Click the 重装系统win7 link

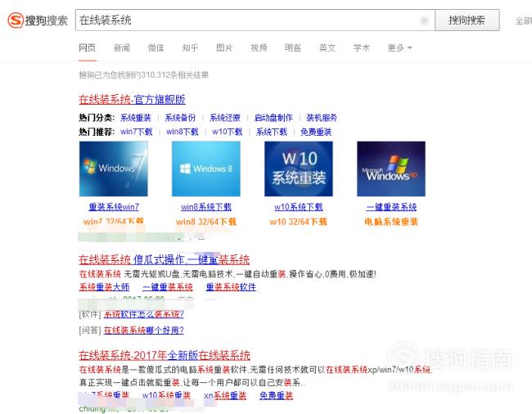point(114,207)
